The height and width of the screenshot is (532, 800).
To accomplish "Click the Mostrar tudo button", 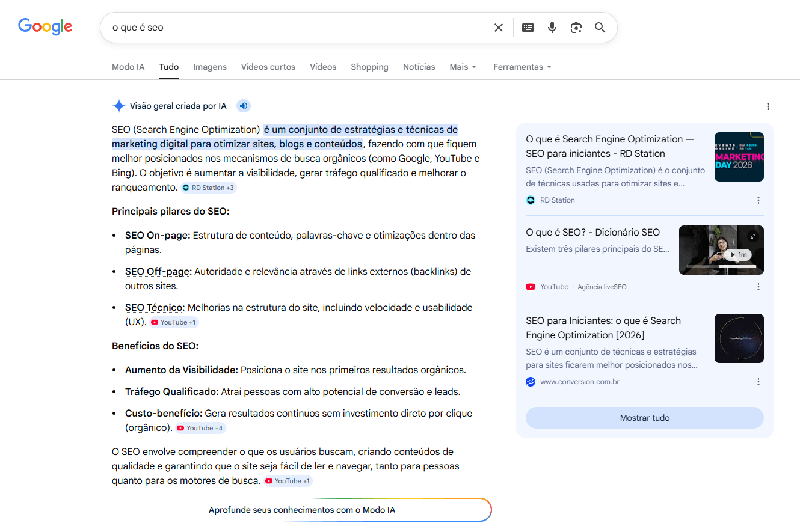I will click(645, 418).
